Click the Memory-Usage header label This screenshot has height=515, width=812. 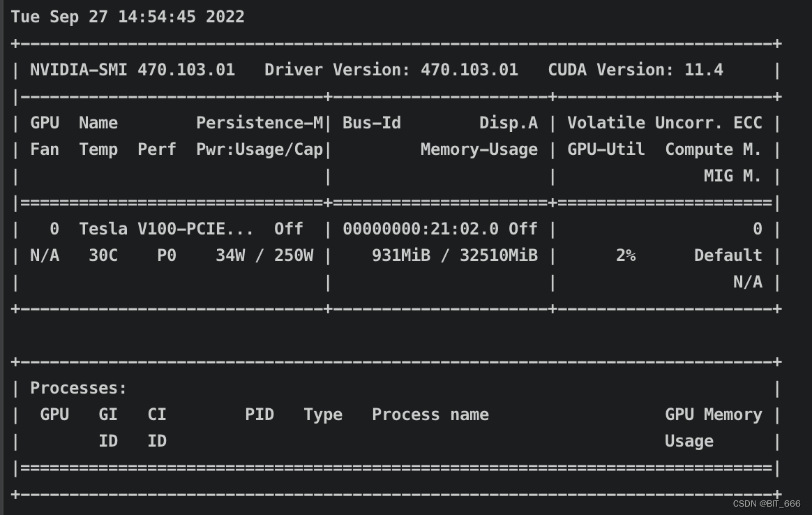(479, 150)
